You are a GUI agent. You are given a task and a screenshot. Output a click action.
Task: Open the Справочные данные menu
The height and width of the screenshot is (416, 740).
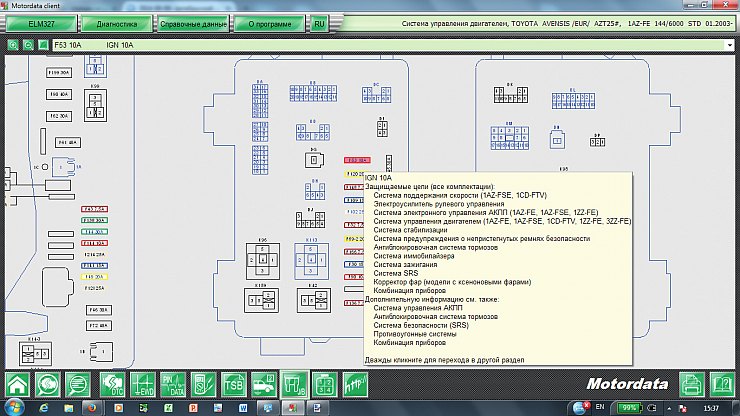tap(193, 24)
